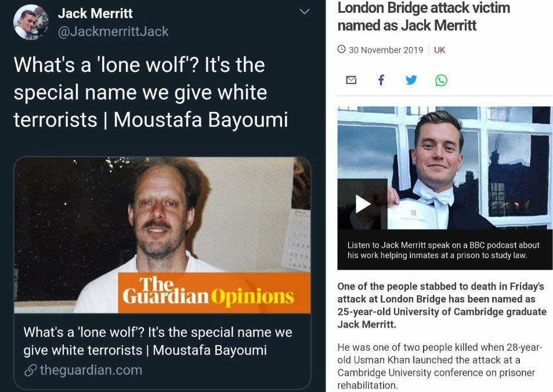Click theguardian.com link with chain icon
553x392 pixels.
(x=84, y=370)
